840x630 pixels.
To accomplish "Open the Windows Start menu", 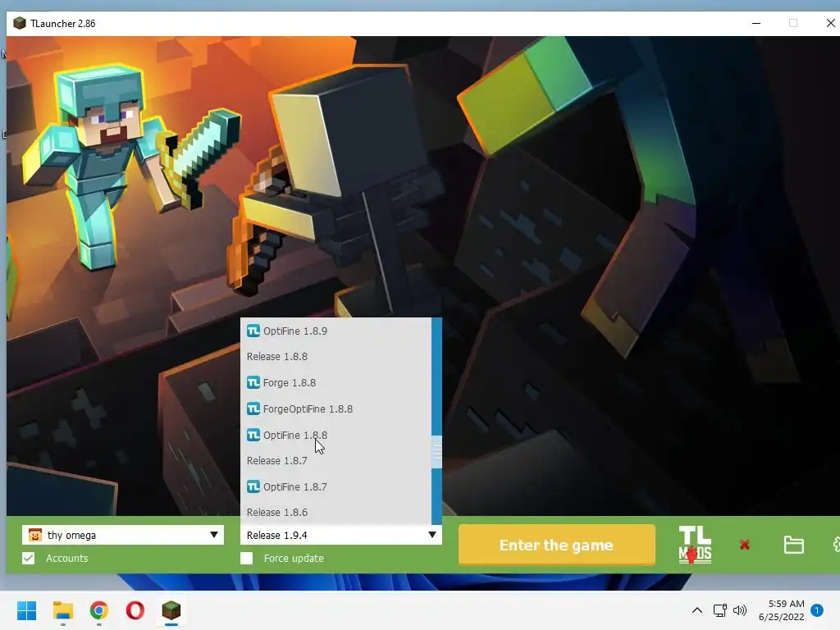I will tap(27, 610).
